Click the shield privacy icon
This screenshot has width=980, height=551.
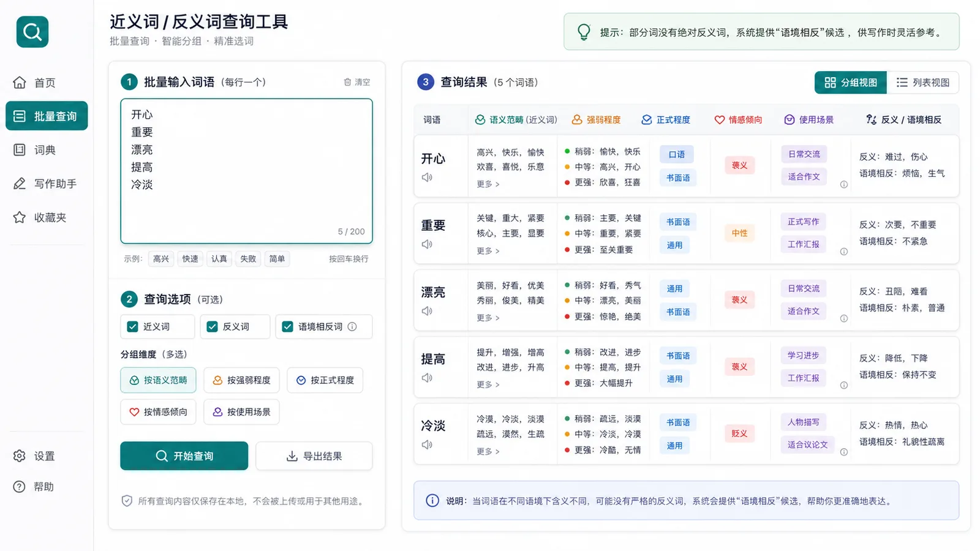[127, 501]
